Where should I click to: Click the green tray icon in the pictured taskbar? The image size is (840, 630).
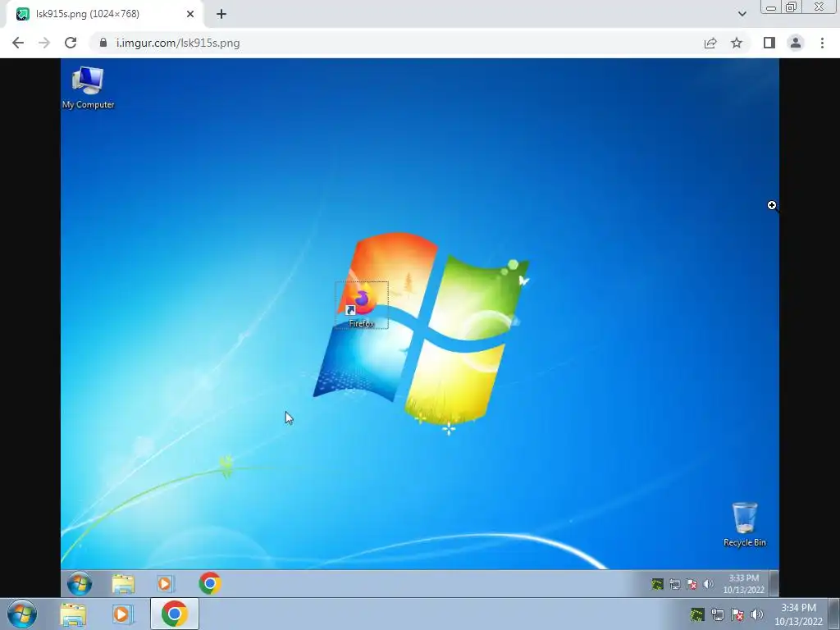657,584
